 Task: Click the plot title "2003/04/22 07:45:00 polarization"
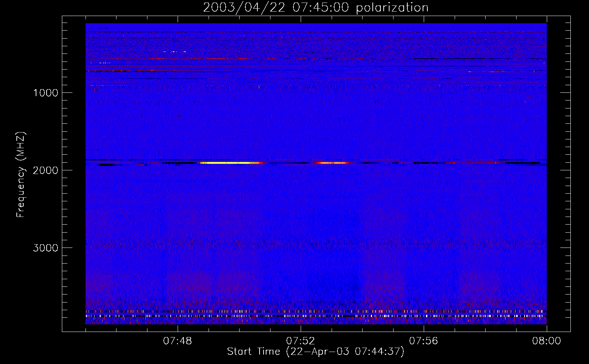(316, 7)
